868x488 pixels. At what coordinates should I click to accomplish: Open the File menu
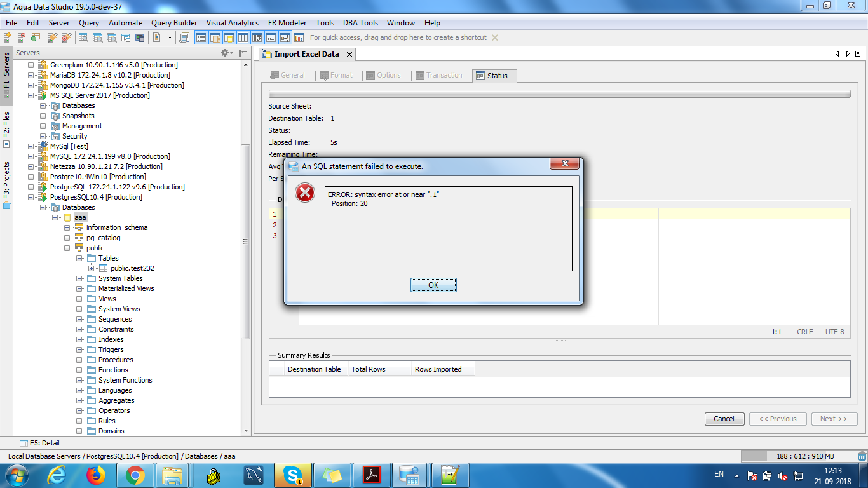pos(11,23)
